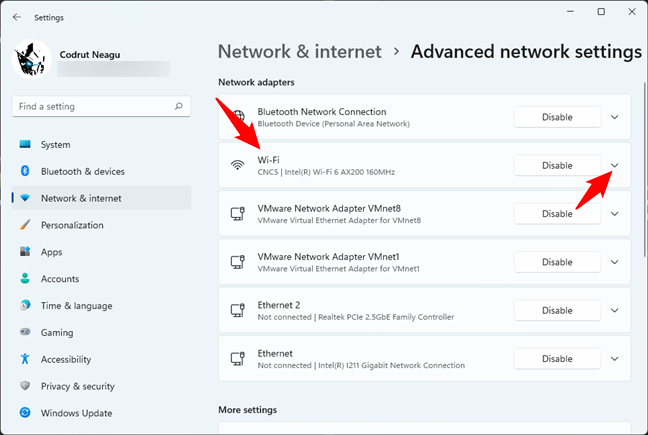Disable VMware Network Adapter VMnet1
Image resolution: width=648 pixels, height=435 pixels.
pos(557,262)
